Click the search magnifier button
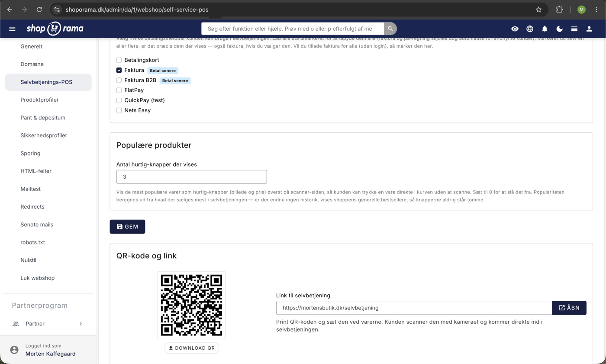 click(x=390, y=29)
